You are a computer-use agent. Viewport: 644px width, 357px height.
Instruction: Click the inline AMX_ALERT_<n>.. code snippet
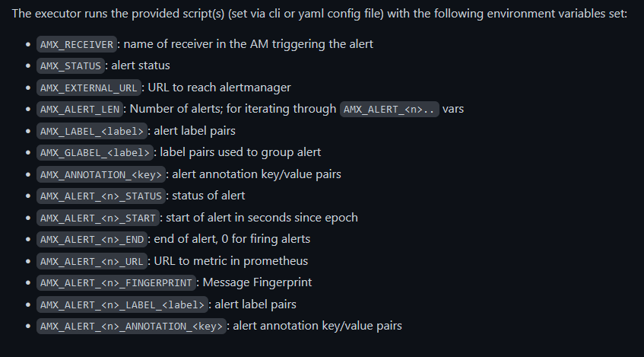389,109
